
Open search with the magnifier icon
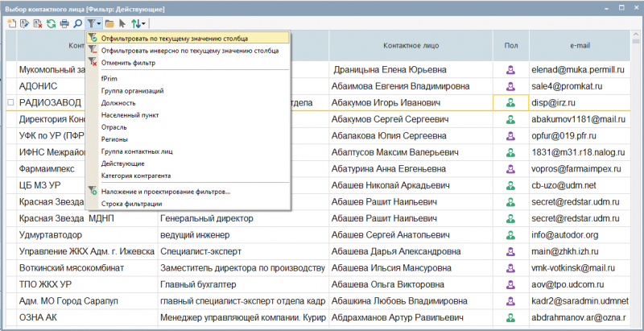point(77,24)
